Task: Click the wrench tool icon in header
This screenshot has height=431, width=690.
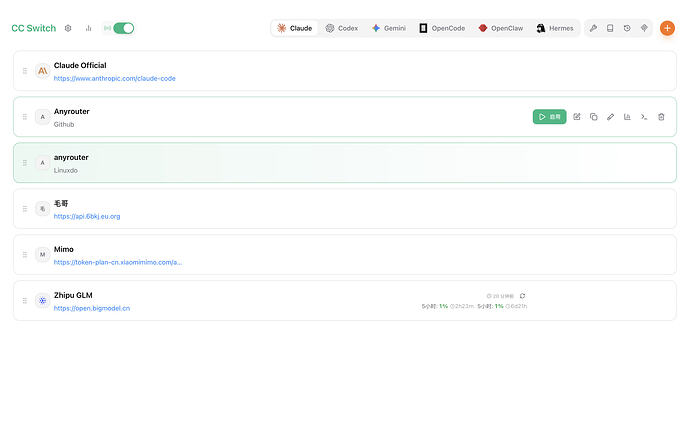Action: pyautogui.click(x=593, y=28)
